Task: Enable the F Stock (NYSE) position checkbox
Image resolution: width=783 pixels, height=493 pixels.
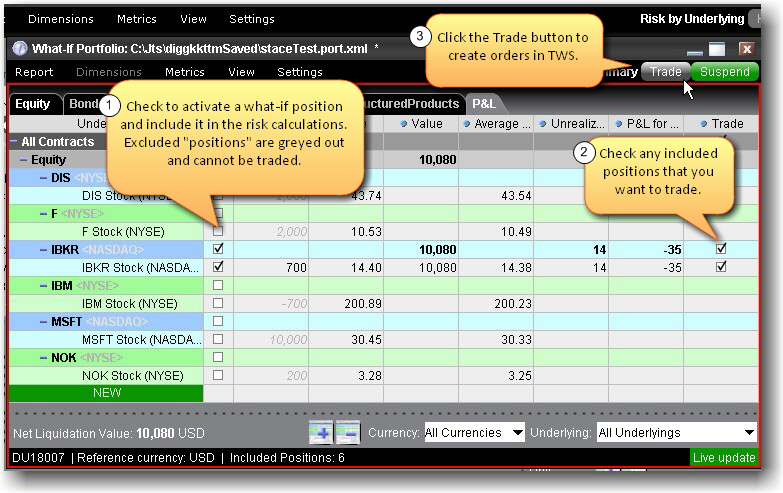Action: click(218, 231)
